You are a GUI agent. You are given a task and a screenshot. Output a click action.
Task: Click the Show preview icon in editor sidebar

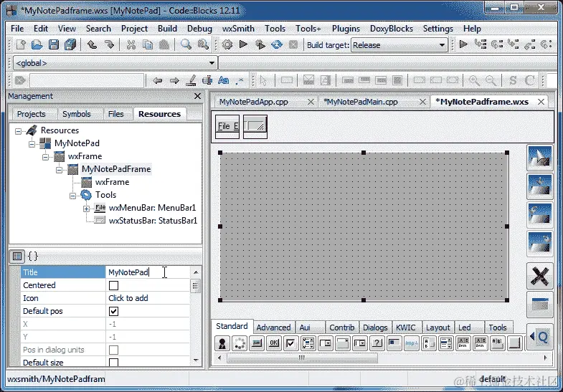click(x=539, y=305)
